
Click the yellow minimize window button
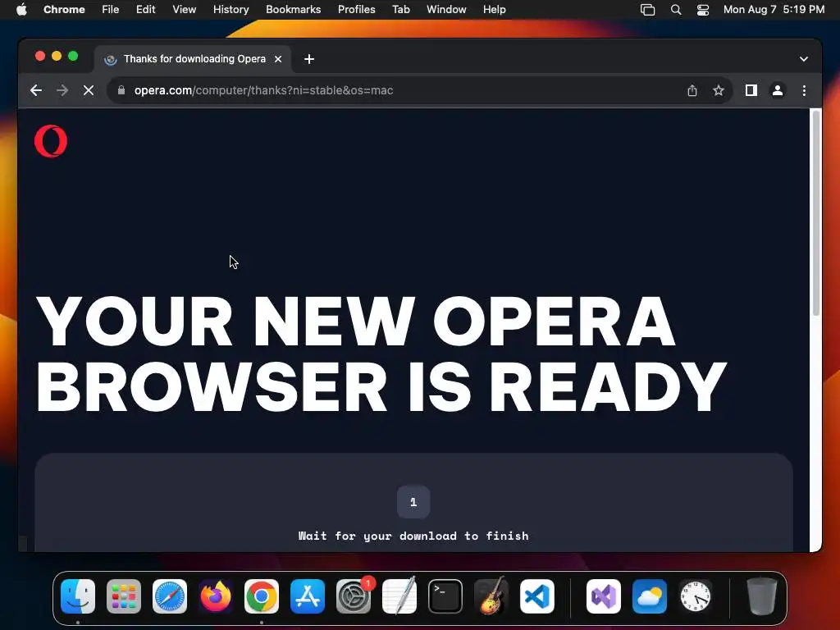57,57
